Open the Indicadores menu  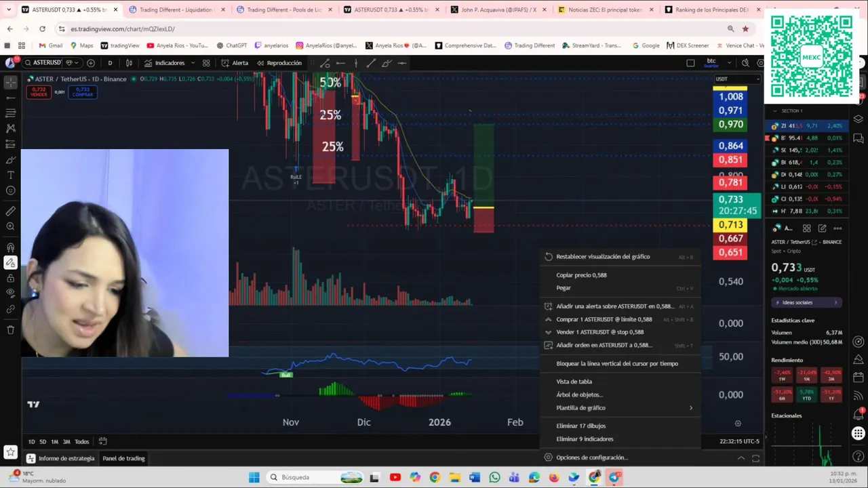point(164,63)
